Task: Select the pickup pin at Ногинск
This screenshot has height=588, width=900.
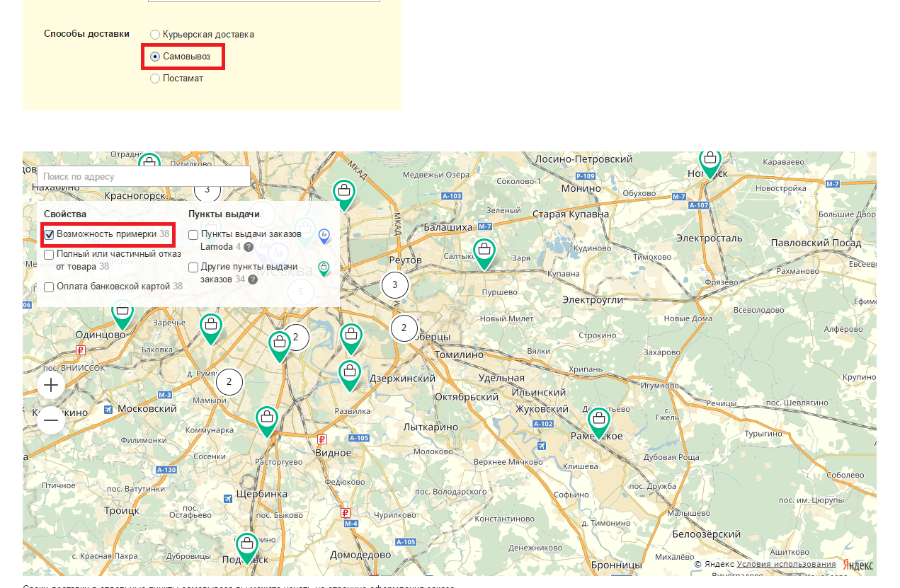Action: (x=710, y=163)
